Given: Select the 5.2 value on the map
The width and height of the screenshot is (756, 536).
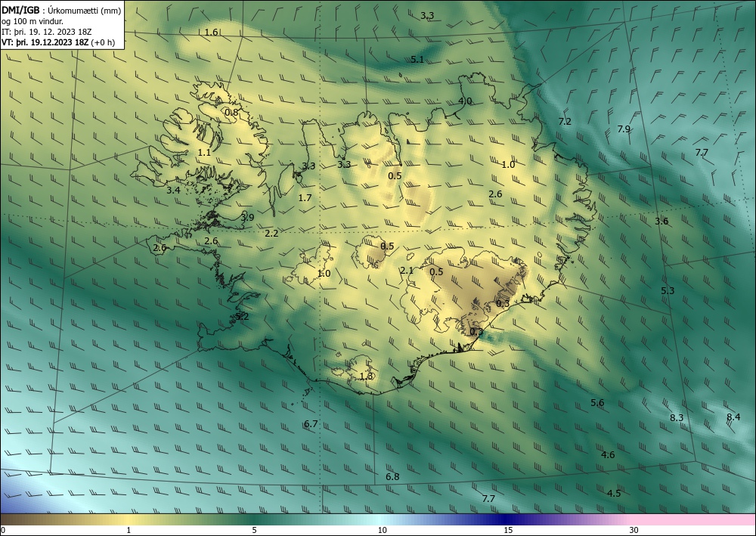Looking at the screenshot, I should 242,317.
